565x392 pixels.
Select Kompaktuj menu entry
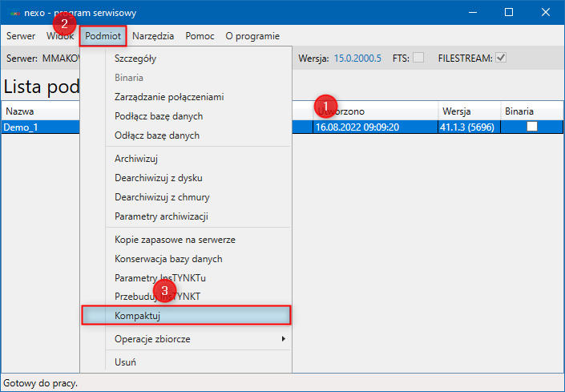coord(186,316)
